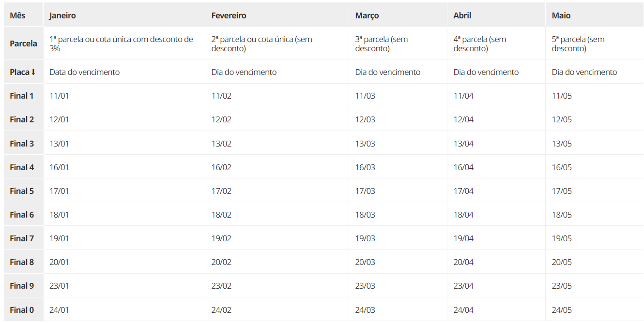Select the Janeiro column header

[62, 15]
